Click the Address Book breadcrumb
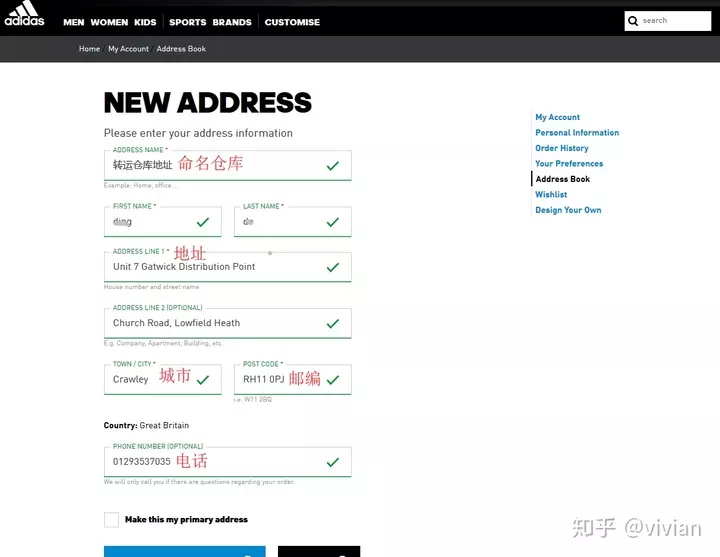This screenshot has width=720, height=557. [x=181, y=49]
